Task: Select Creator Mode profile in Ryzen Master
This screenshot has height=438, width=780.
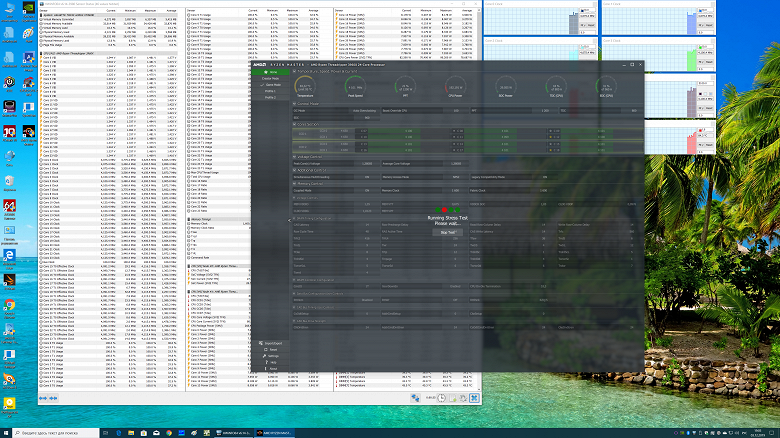Action: 271,79
